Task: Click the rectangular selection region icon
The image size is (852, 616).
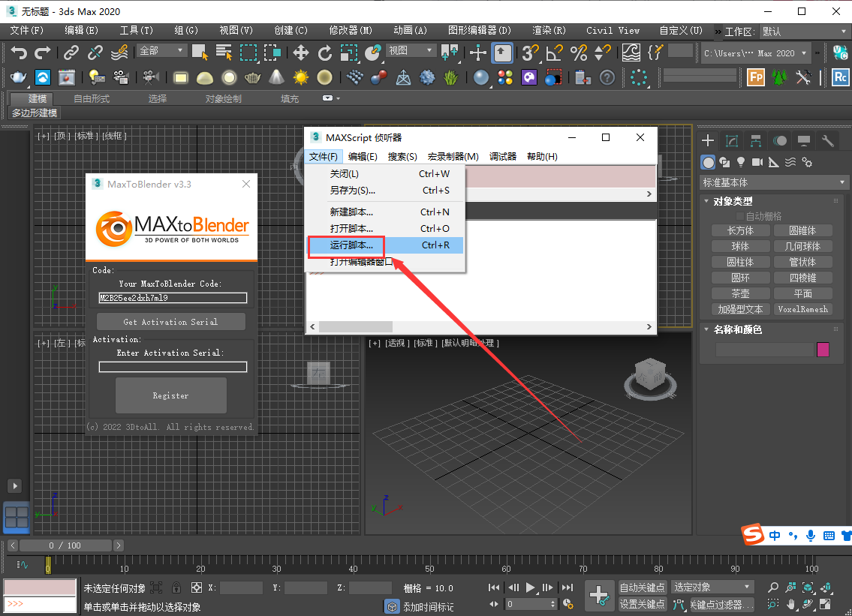Action: pos(248,53)
